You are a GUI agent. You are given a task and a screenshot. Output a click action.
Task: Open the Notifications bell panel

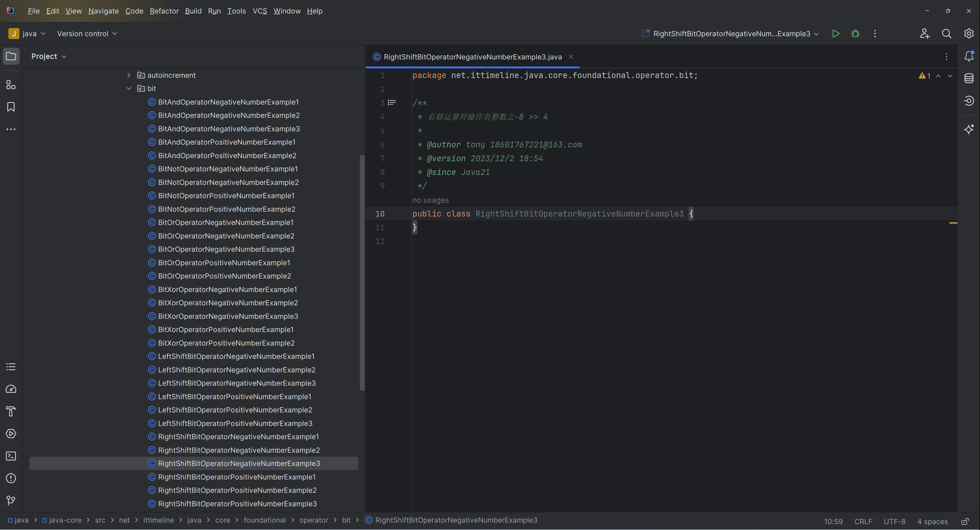(969, 56)
